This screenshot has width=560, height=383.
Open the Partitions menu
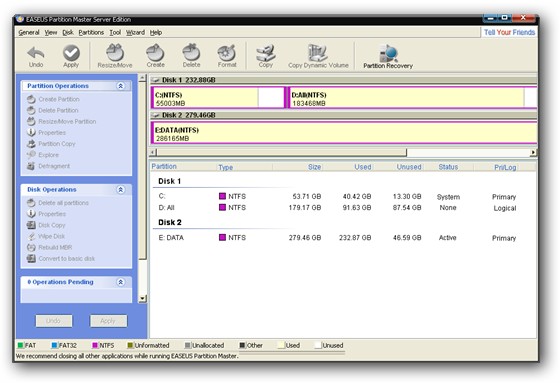91,33
